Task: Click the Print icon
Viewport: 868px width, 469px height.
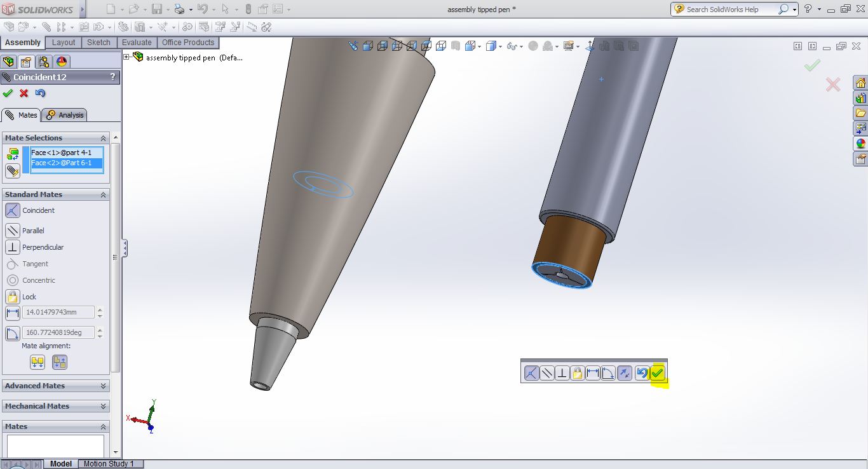Action: [x=179, y=9]
